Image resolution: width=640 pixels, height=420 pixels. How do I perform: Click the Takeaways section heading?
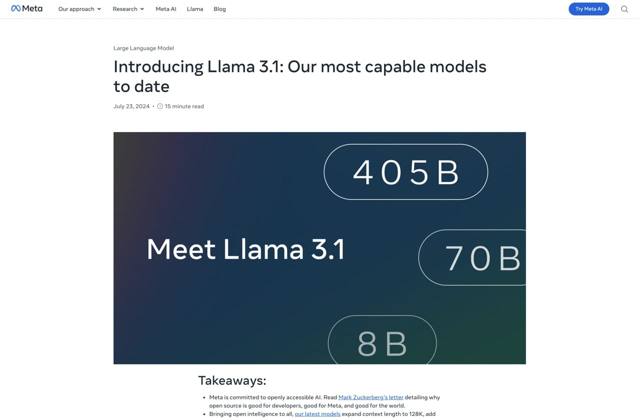(232, 380)
